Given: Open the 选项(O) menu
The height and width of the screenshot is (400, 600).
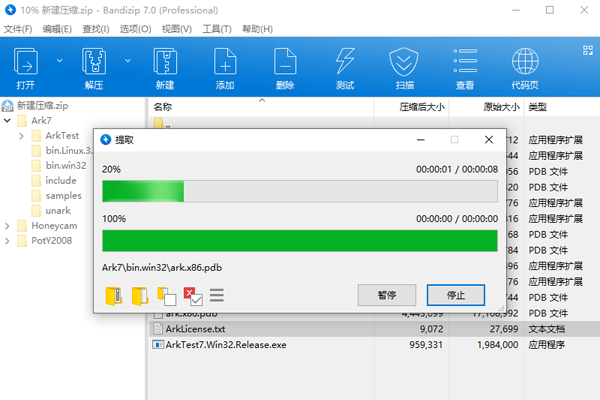Looking at the screenshot, I should click(x=135, y=29).
